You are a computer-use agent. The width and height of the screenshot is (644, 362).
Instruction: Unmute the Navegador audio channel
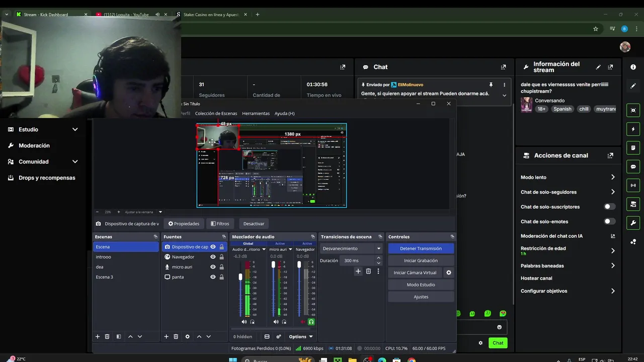[303, 322]
